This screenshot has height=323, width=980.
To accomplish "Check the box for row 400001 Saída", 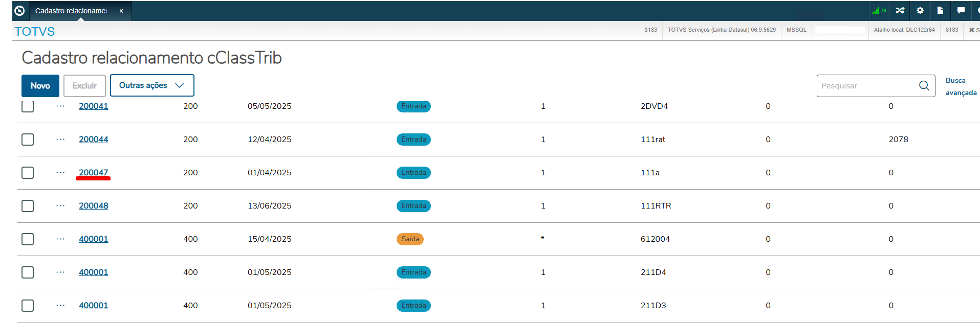I will [x=28, y=239].
